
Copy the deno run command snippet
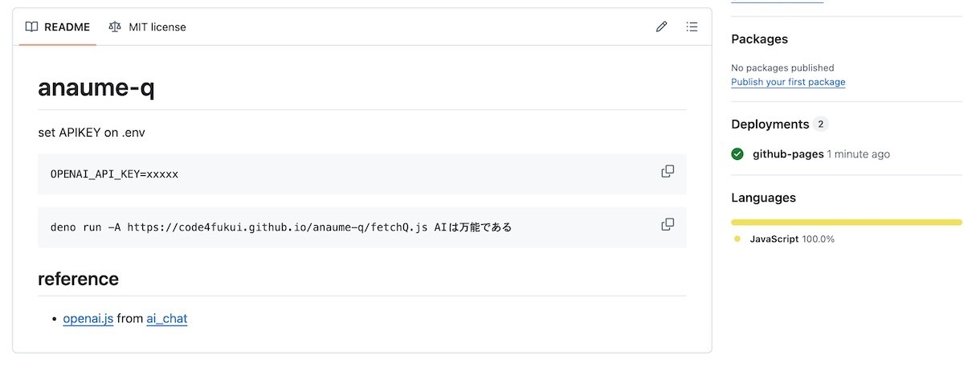pyautogui.click(x=668, y=224)
